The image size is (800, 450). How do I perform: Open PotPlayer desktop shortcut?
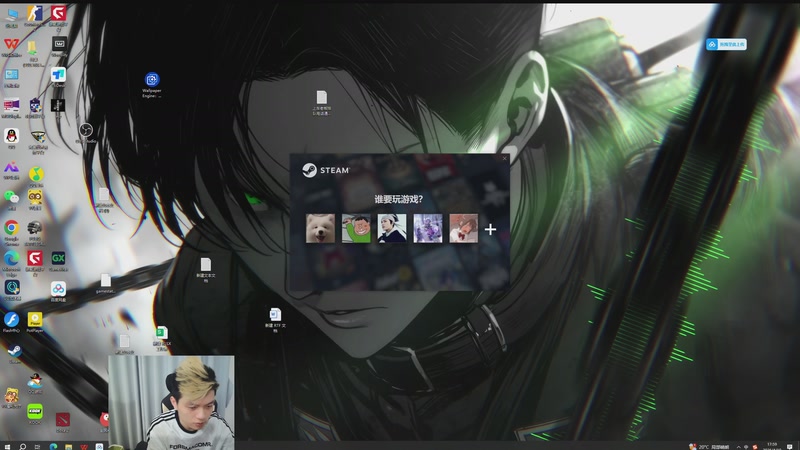[x=35, y=322]
